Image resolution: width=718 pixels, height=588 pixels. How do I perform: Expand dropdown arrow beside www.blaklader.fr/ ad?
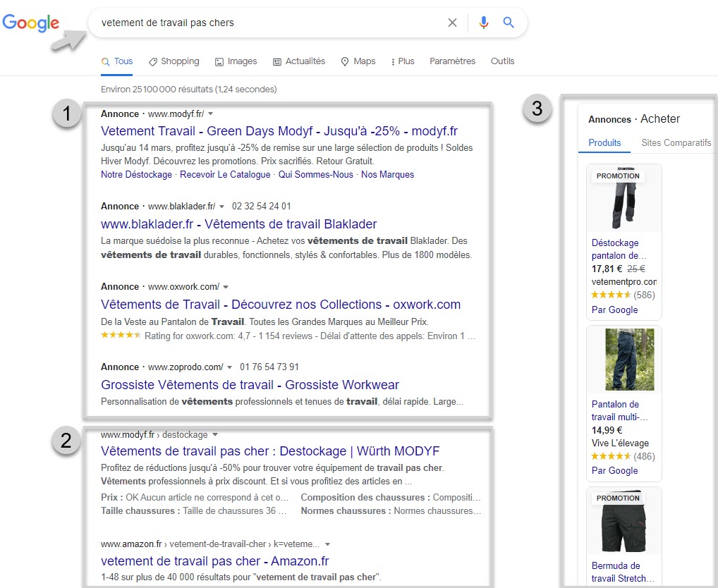click(221, 207)
